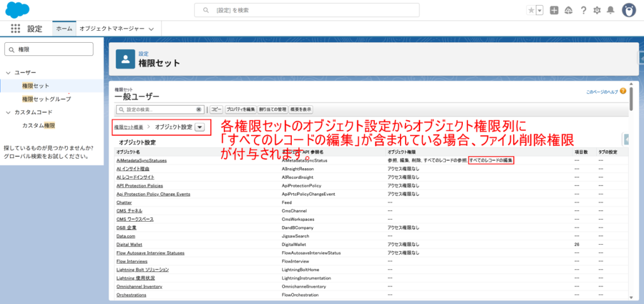This screenshot has height=304, width=644.
Task: Click the permission set header person icon
Action: 125,59
